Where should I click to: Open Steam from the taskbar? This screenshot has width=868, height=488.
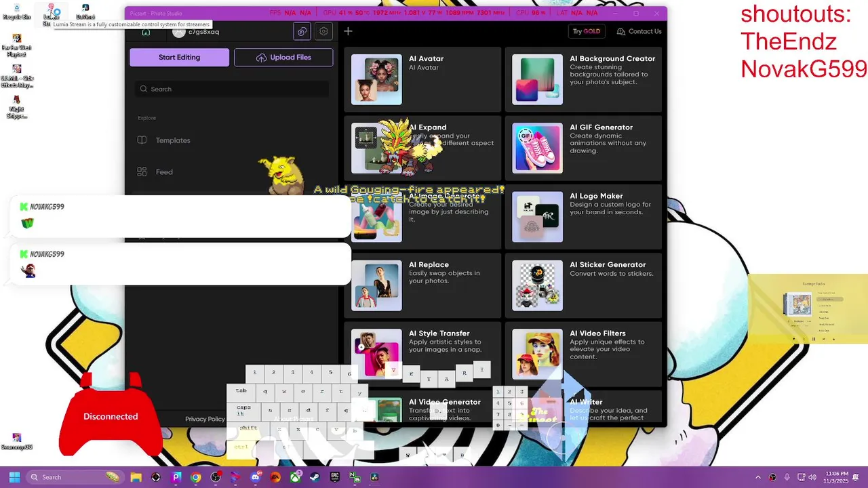[315, 477]
